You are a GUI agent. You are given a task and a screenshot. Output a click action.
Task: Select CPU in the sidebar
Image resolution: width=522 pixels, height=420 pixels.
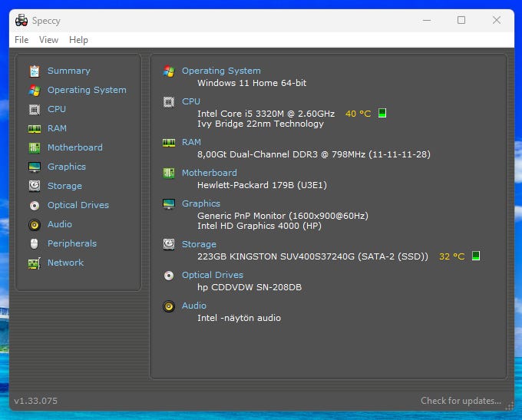(57, 109)
